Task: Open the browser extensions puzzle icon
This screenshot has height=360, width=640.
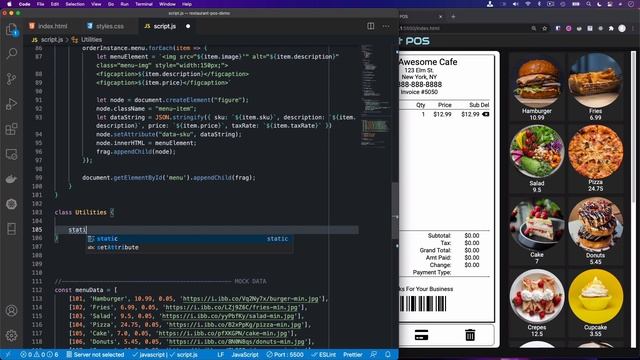Action: click(x=611, y=28)
